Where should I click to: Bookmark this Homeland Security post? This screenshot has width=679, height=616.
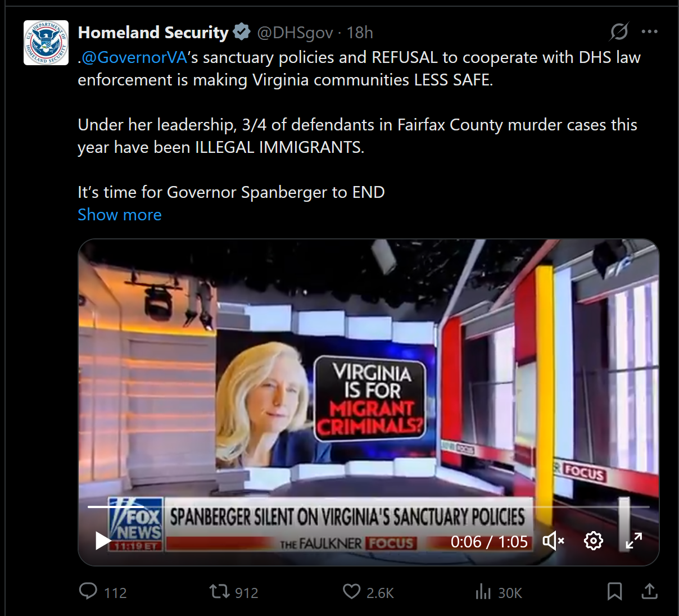pos(614,591)
